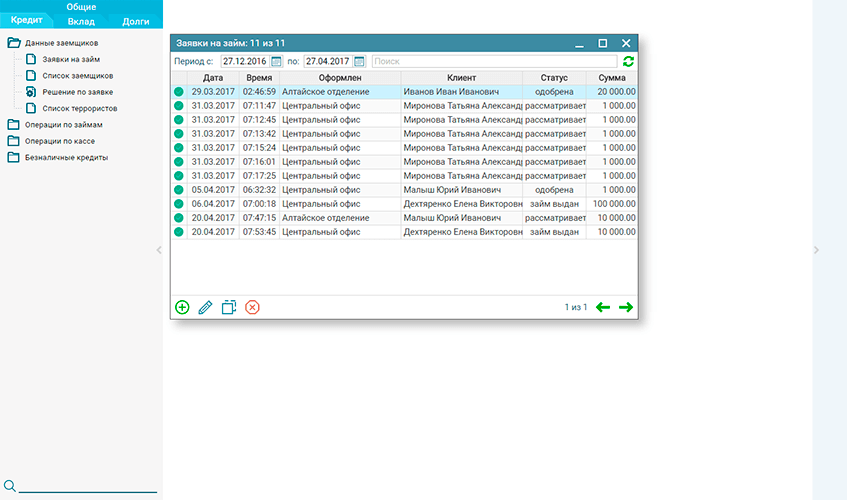Screen dimensions: 847x500
Task: Expand Безналичные кредиты folder
Action: pos(14,157)
